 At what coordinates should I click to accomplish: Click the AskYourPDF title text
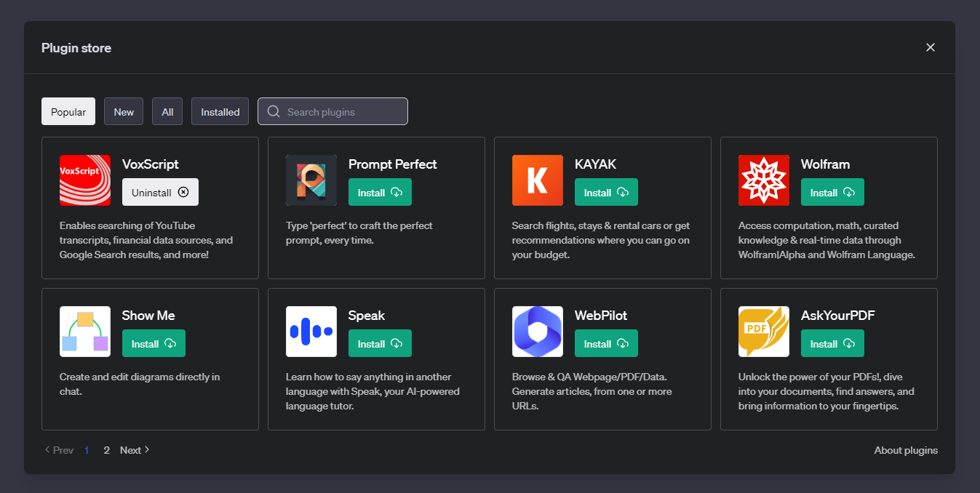[838, 316]
